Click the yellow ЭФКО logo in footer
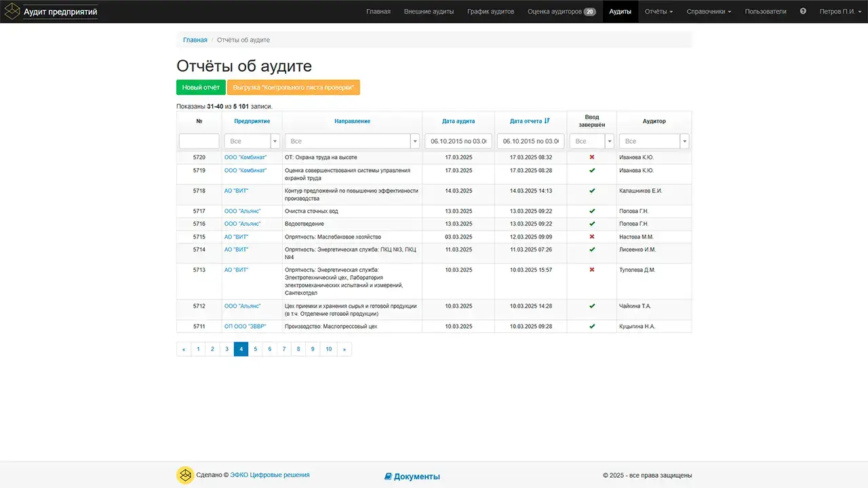The height and width of the screenshot is (488, 868). coord(184,476)
